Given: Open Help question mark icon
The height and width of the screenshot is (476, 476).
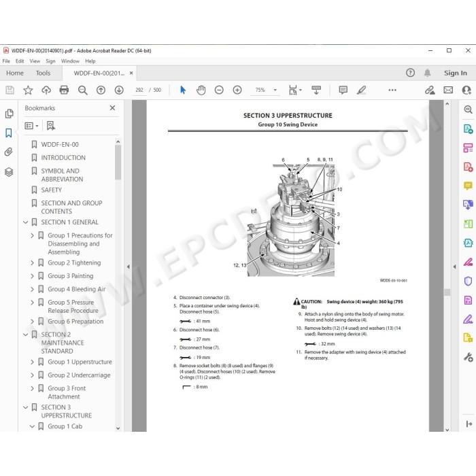Looking at the screenshot, I should pyautogui.click(x=410, y=73).
